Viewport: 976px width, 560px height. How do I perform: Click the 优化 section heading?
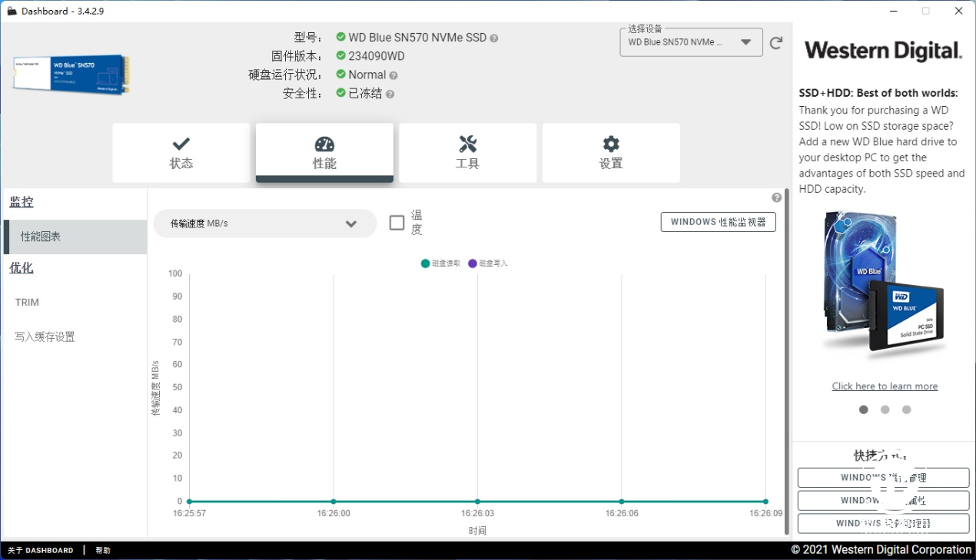[x=22, y=267]
